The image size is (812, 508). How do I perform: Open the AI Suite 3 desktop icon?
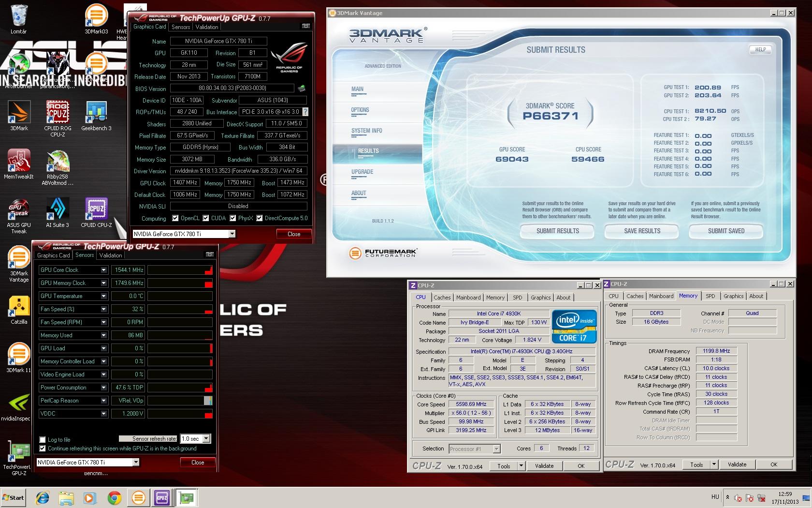coord(58,213)
